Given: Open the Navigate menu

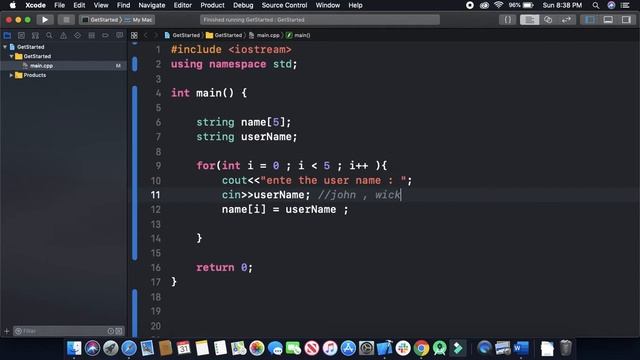Looking at the screenshot, I should [x=152, y=5].
